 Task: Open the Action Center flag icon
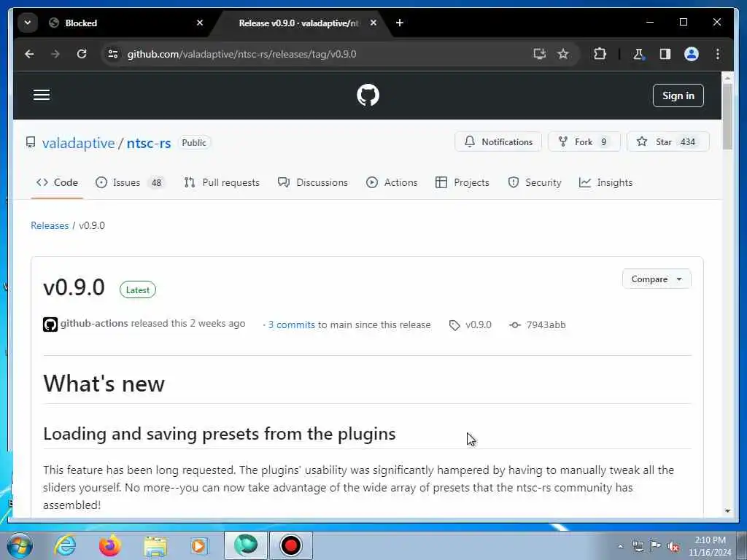(x=656, y=546)
